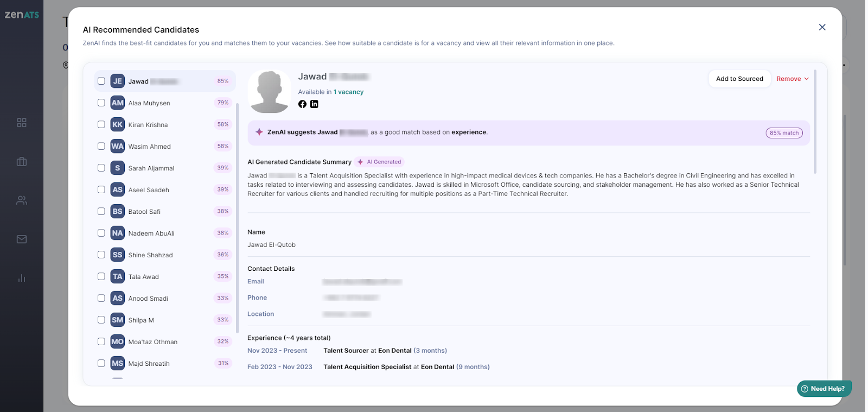Tick the checkbox beside Batool Safi
The width and height of the screenshot is (868, 412).
click(101, 211)
